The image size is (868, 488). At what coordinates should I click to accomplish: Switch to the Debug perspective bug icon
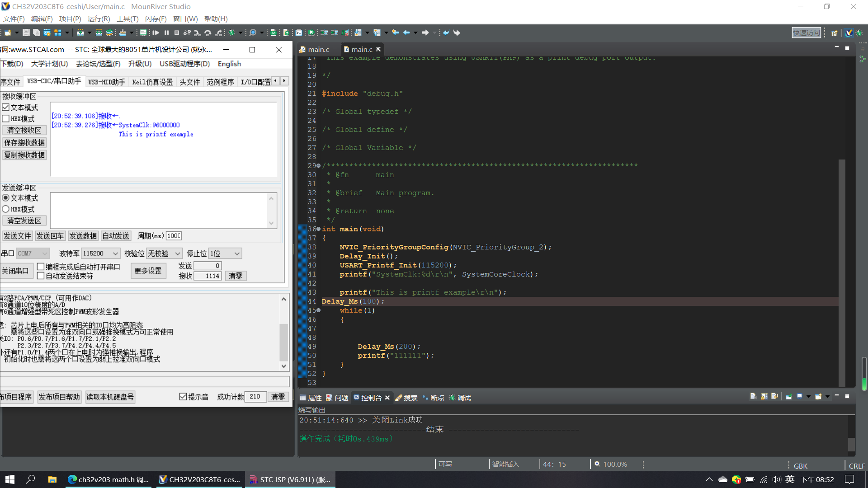tap(859, 33)
